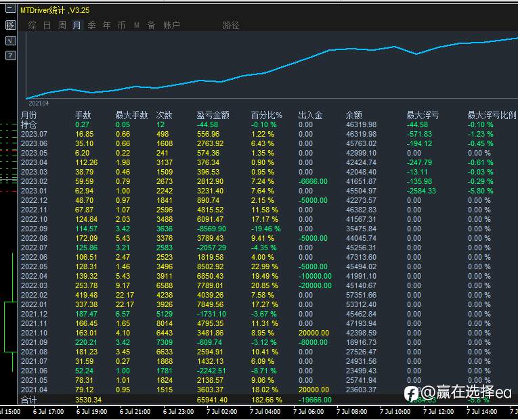Switch to the 季 quarterly tab
Image resolution: width=518 pixels, height=420 pixels.
[x=92, y=25]
